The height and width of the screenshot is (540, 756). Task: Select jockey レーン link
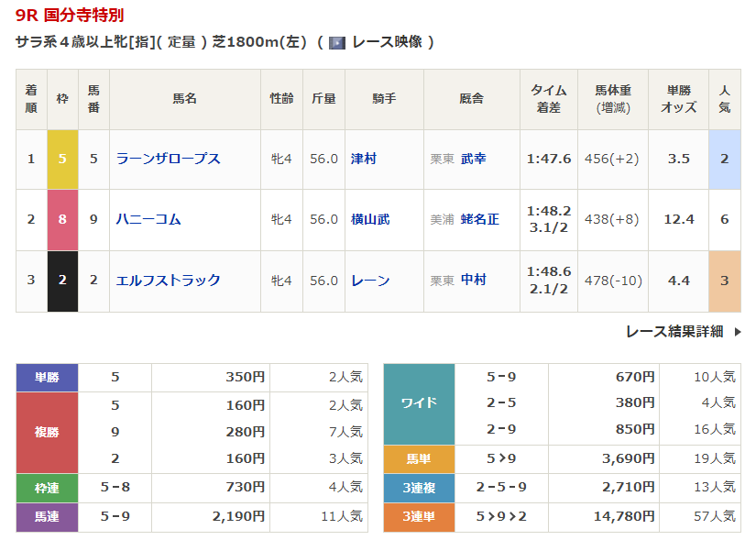point(370,281)
